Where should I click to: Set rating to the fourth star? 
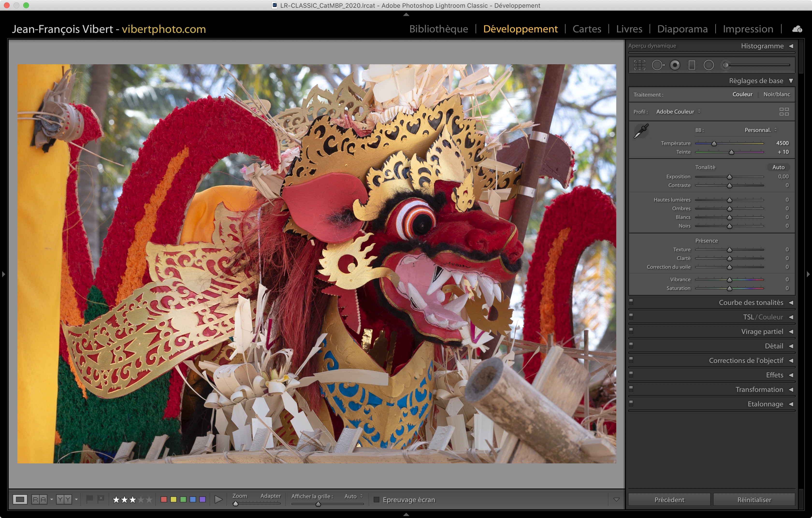pyautogui.click(x=141, y=499)
